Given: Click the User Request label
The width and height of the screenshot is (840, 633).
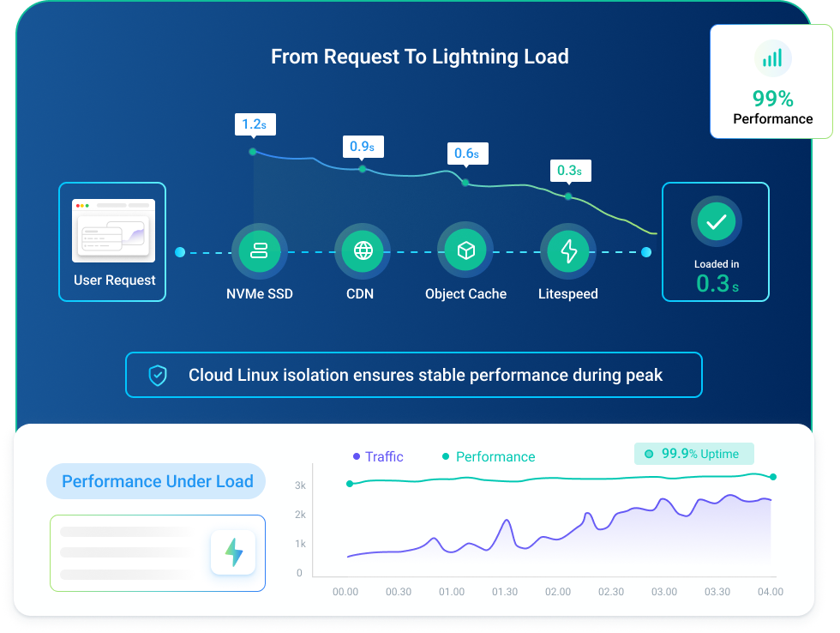Looking at the screenshot, I should (x=114, y=280).
